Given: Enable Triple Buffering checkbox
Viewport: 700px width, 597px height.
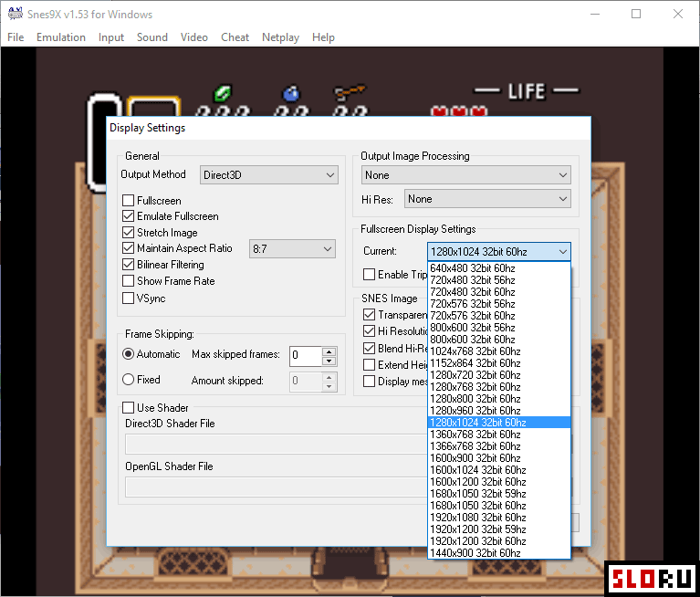Looking at the screenshot, I should pos(370,274).
